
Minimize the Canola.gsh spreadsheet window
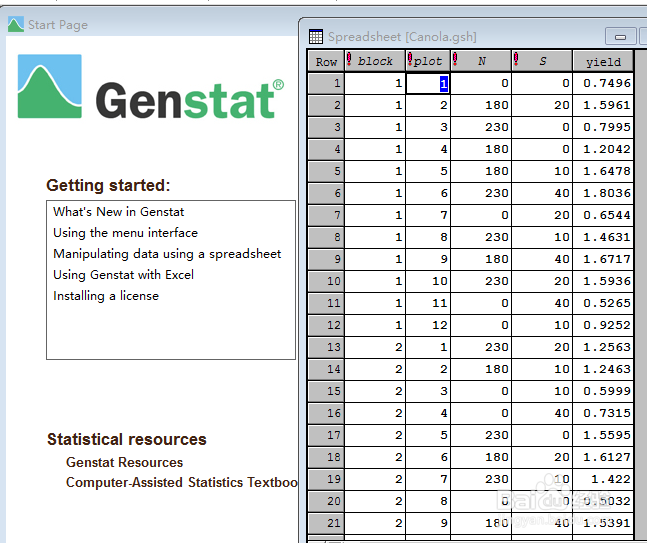[620, 36]
